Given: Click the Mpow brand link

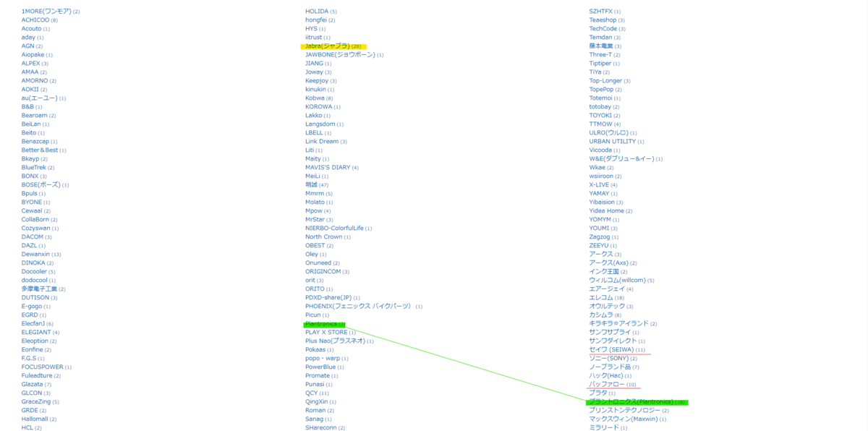Looking at the screenshot, I should [314, 211].
